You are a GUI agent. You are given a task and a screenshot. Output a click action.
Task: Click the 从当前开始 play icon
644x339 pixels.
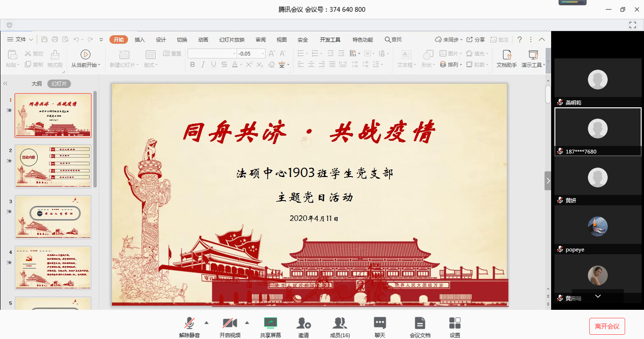coord(85,55)
